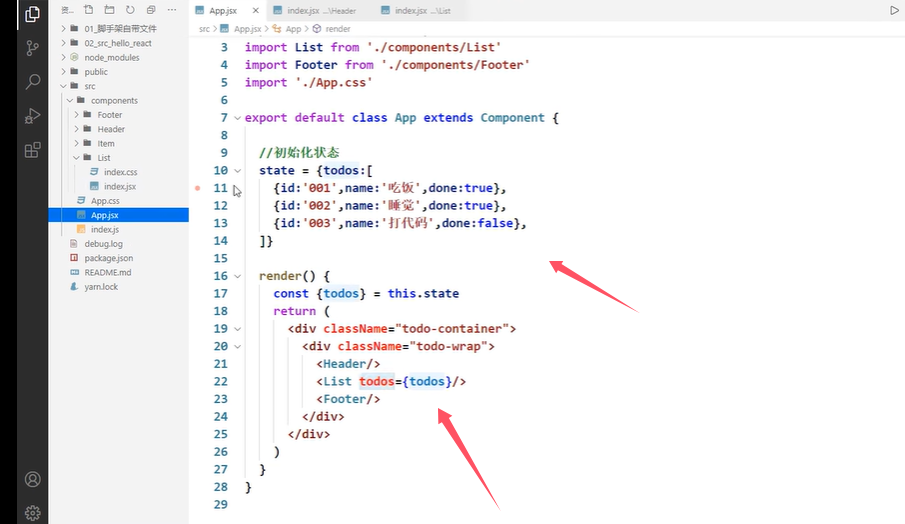Click the render breadcrumb segment
Screen dimensions: 905x524
pyautogui.click(x=338, y=29)
